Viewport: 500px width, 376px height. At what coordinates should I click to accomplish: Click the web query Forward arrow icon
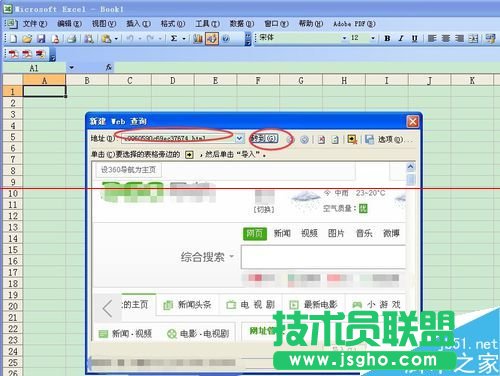(x=304, y=139)
